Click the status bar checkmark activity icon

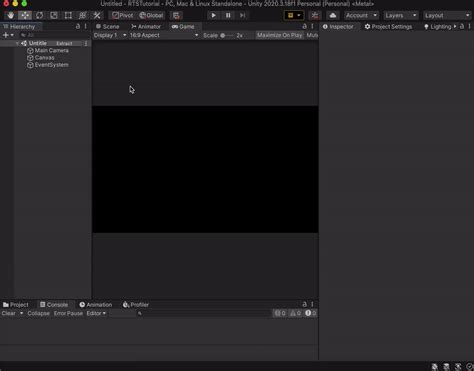click(x=470, y=367)
